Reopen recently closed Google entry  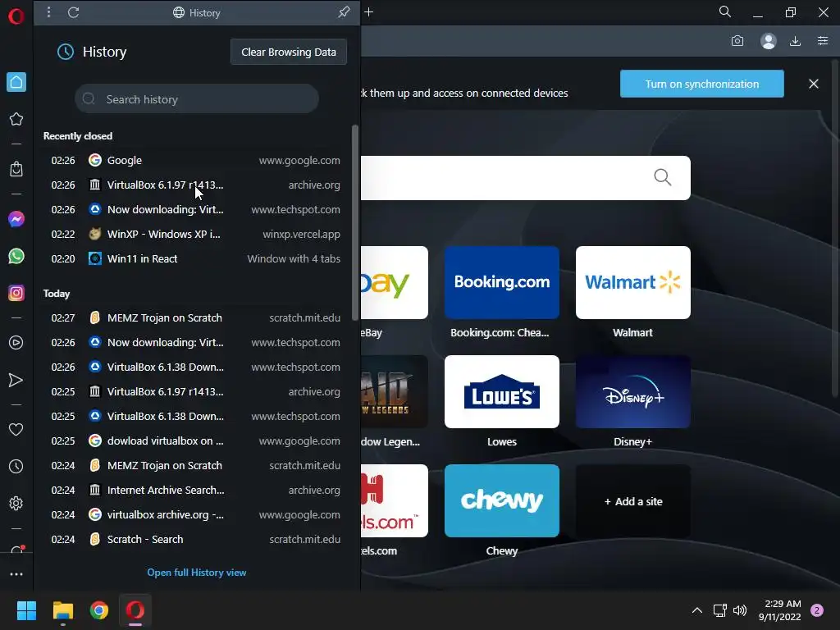(x=195, y=160)
